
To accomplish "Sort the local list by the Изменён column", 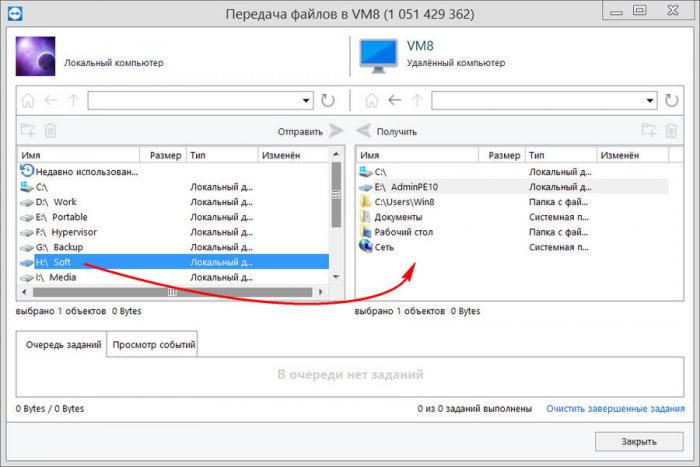I will pos(293,155).
